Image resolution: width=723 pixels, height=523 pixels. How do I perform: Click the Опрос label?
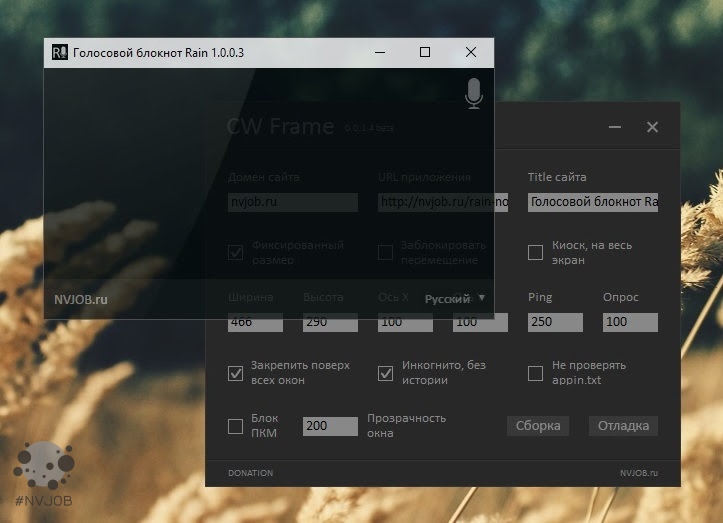621,297
